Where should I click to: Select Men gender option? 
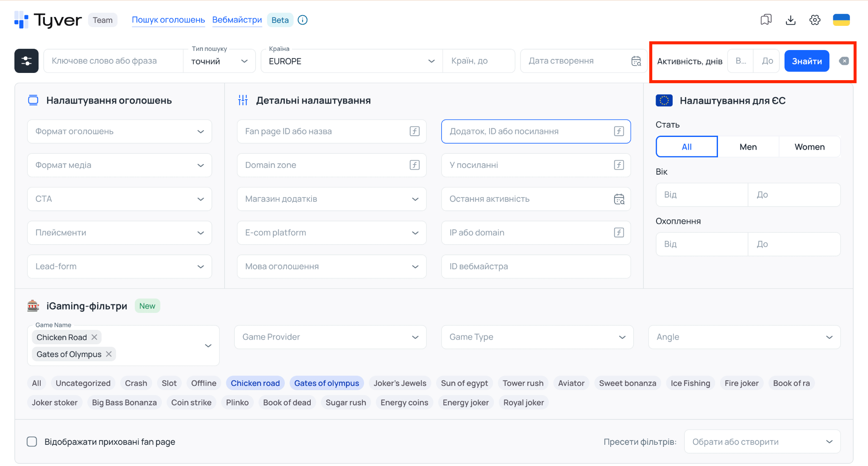[x=748, y=147]
